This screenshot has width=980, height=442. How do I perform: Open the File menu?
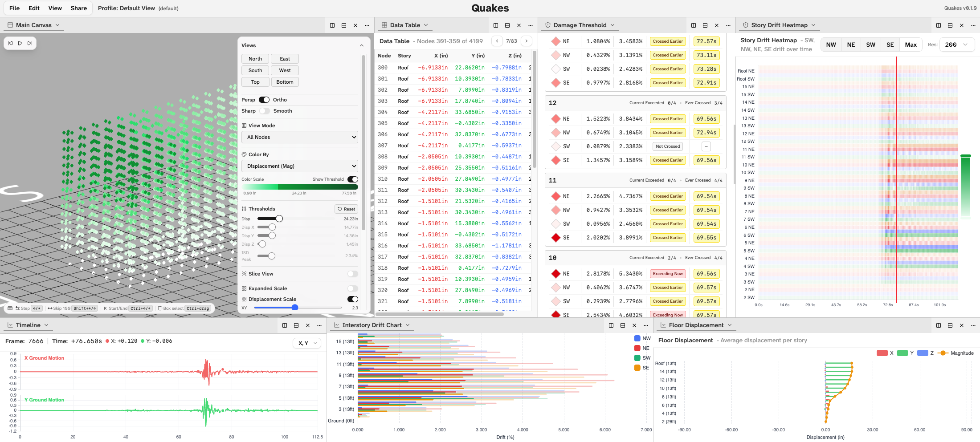point(14,8)
